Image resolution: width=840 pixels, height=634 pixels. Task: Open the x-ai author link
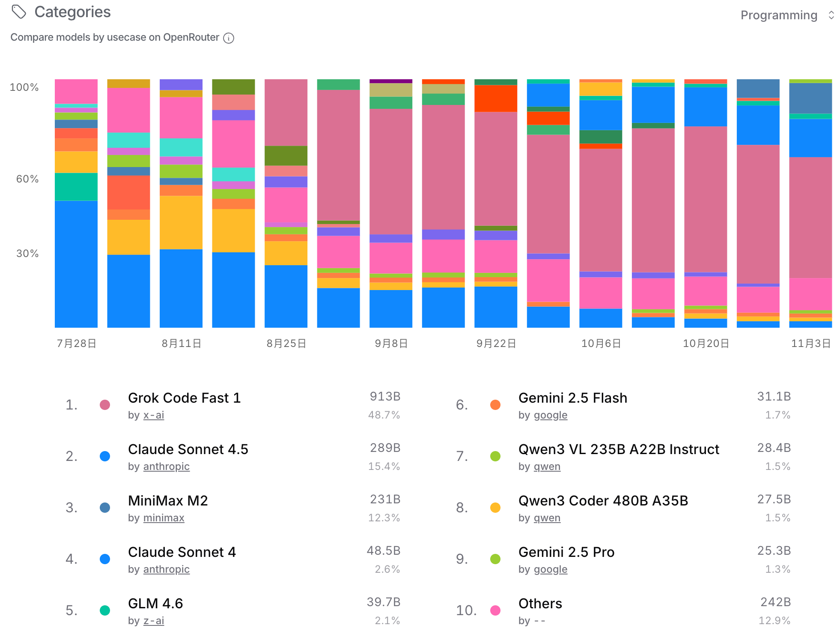point(153,415)
